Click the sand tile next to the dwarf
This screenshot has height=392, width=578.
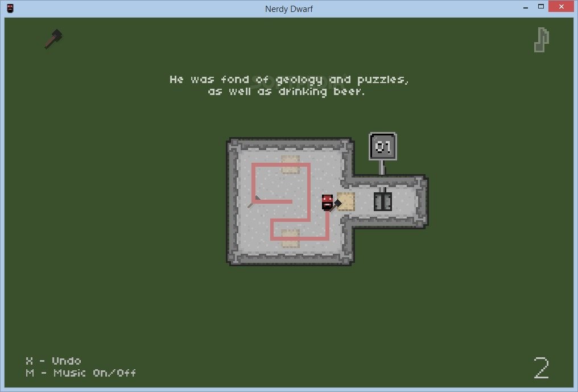pyautogui.click(x=346, y=201)
